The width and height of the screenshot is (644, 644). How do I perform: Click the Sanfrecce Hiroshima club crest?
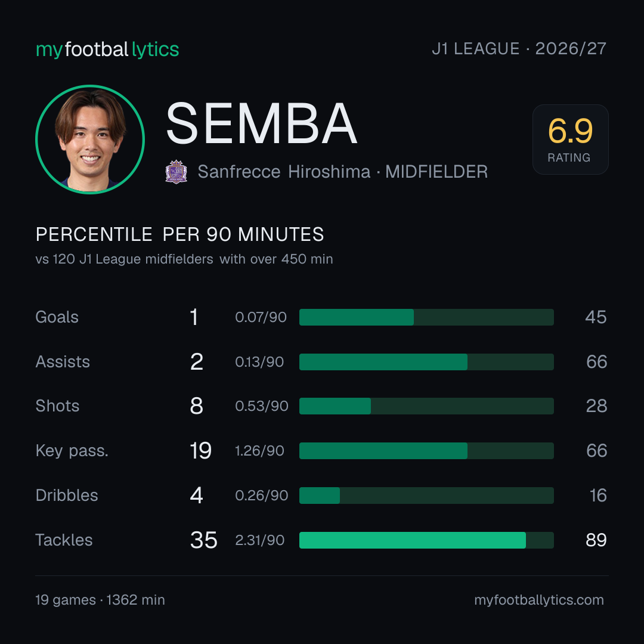coord(176,172)
